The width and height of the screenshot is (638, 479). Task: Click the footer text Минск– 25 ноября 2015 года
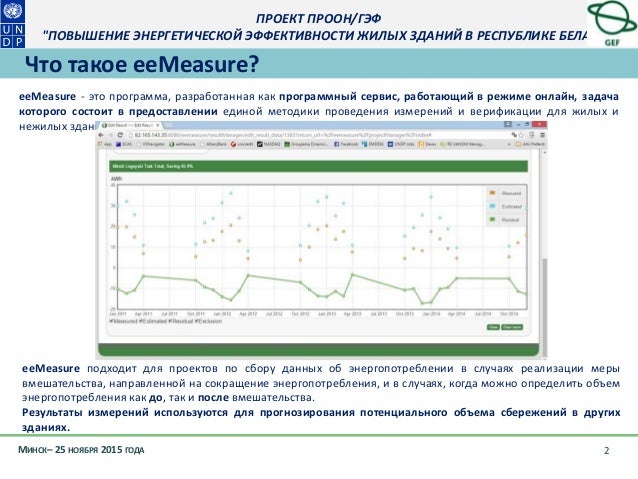[x=81, y=450]
